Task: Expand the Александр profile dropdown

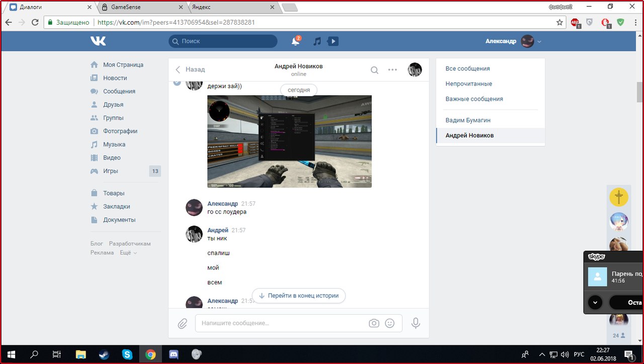Action: pyautogui.click(x=539, y=42)
